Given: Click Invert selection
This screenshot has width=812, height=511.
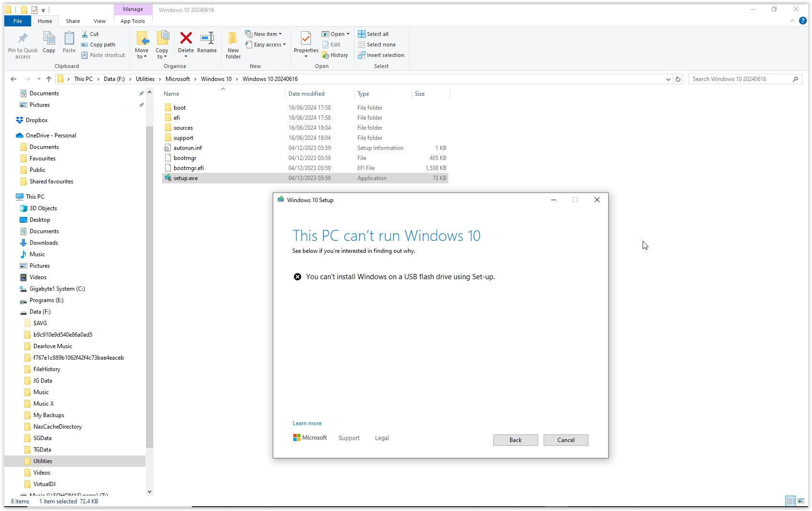Looking at the screenshot, I should coord(381,55).
